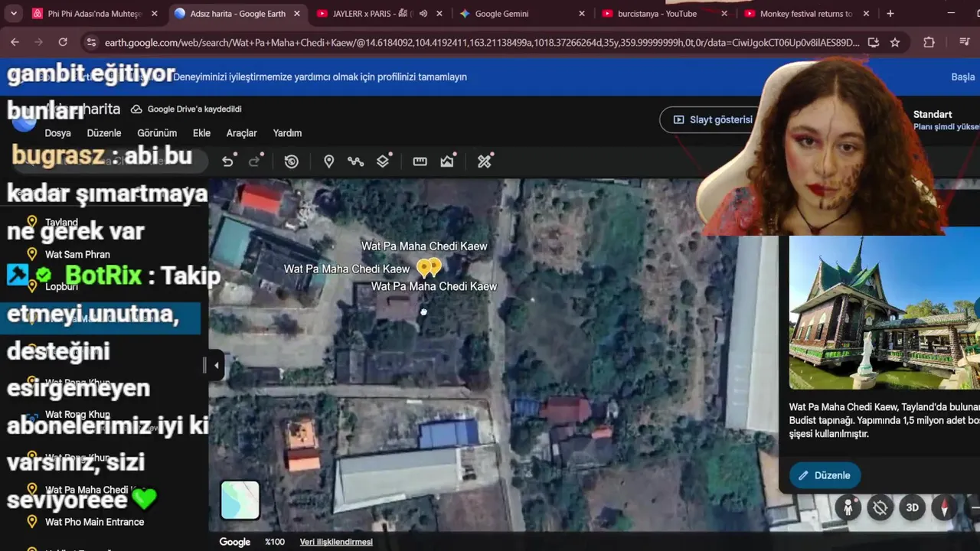Select the ruler measure tool
This screenshot has height=551, width=980.
point(420,161)
